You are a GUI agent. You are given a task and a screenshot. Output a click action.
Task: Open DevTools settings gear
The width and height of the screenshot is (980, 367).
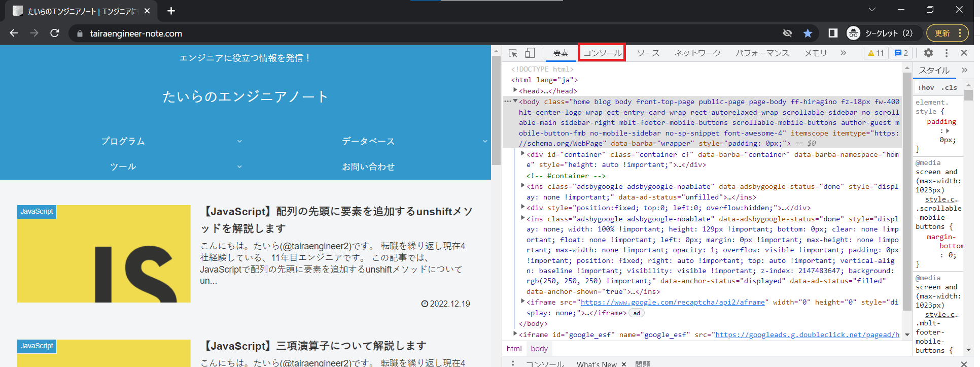(x=928, y=53)
